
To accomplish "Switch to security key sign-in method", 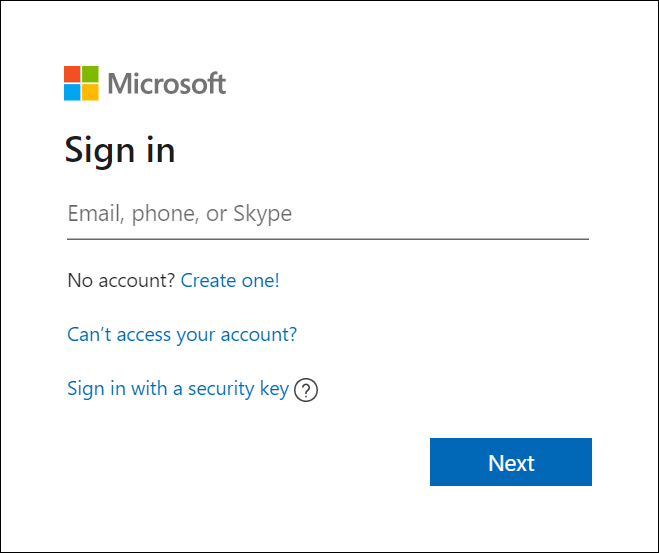I will tap(178, 388).
